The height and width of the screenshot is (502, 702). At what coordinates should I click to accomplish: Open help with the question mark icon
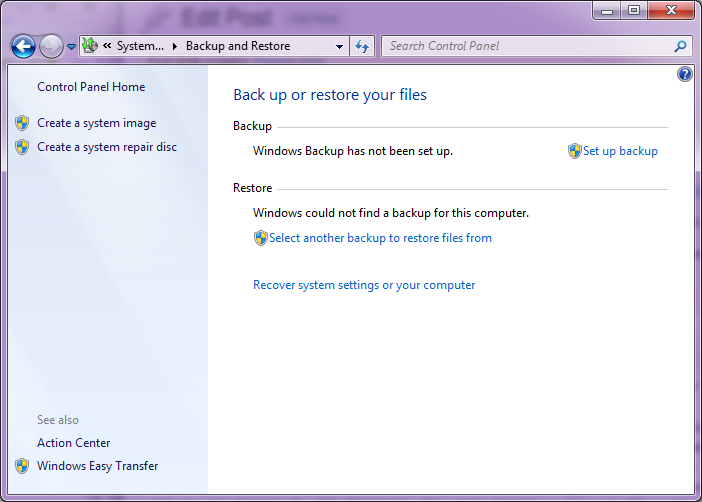point(685,74)
